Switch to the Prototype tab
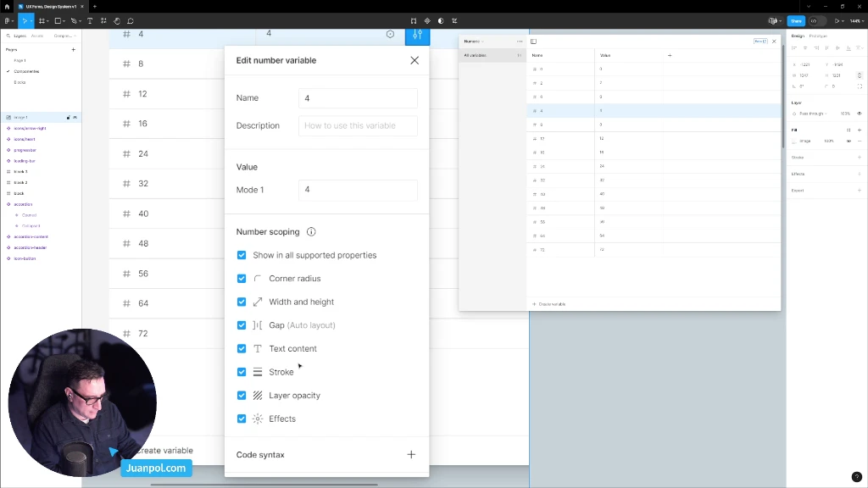868x488 pixels. coord(819,36)
